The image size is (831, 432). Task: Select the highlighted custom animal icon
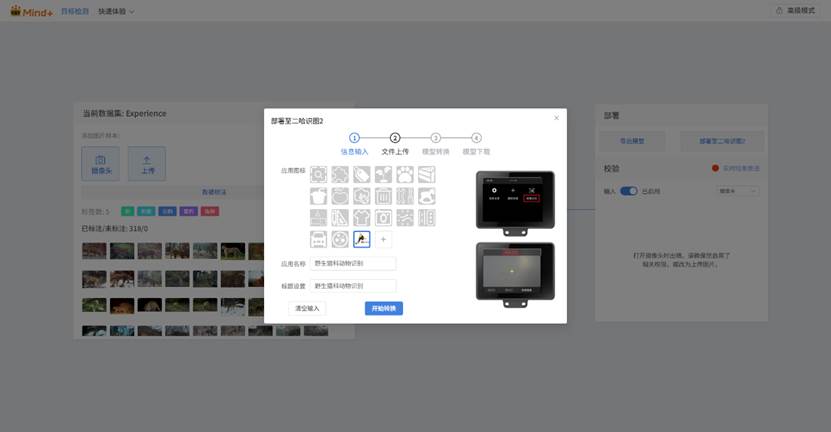click(x=361, y=239)
